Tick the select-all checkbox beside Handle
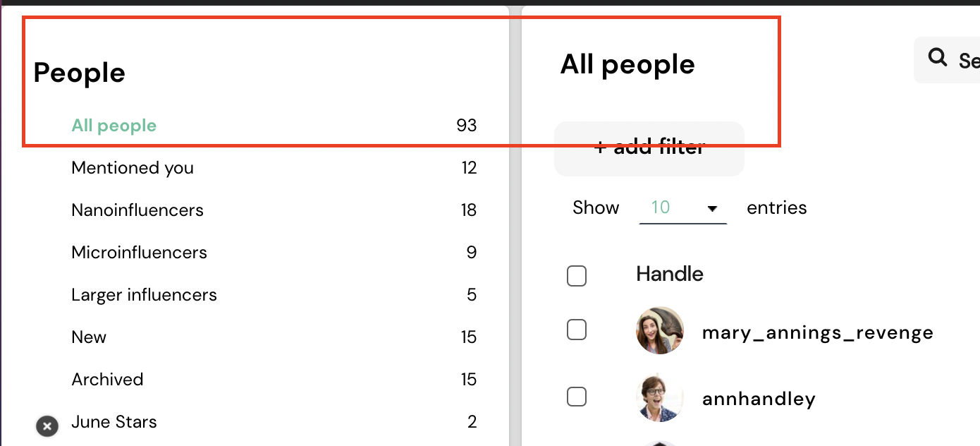Viewport: 980px width, 446px height. pos(577,276)
